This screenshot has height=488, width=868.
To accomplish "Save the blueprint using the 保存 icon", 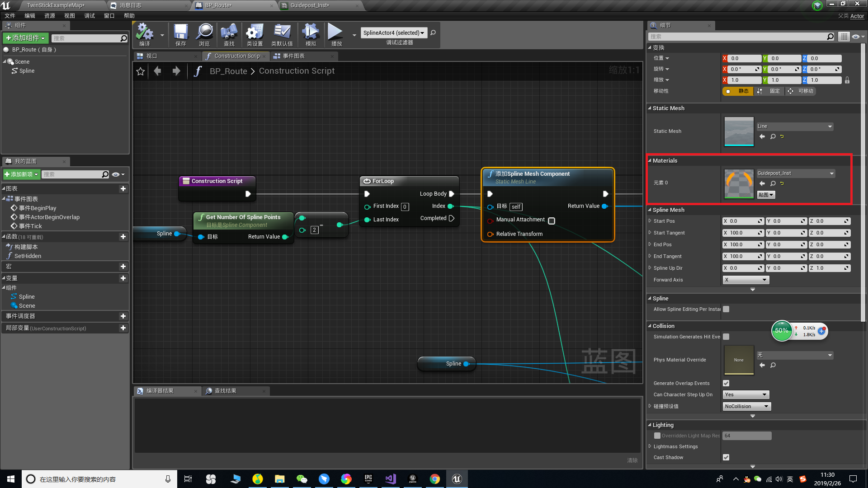I will coord(180,34).
